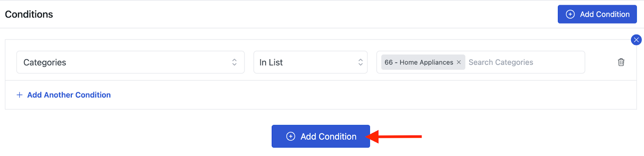
Task: Open the Categories condition type dropdown
Action: (130, 62)
